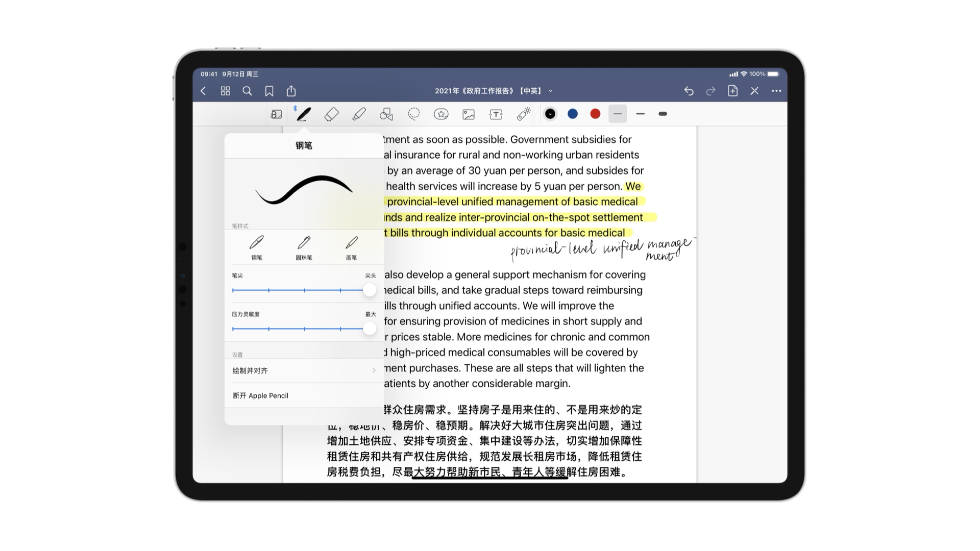This screenshot has height=551, width=980.
Task: Activate the laser pointer tool
Action: pos(523,114)
